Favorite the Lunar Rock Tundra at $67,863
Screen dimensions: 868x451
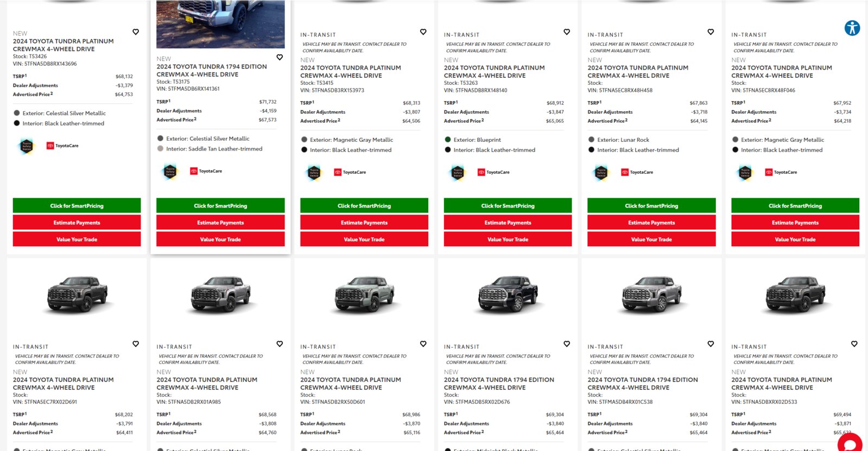click(x=711, y=32)
